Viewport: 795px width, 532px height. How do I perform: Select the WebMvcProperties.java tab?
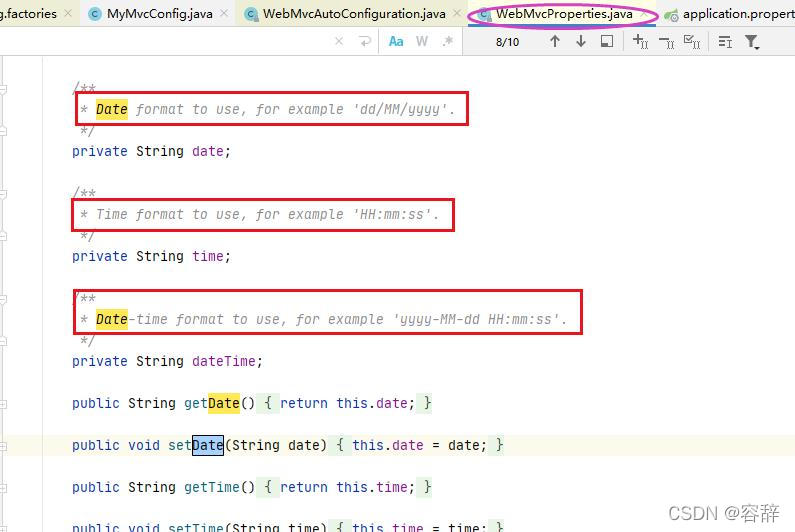pyautogui.click(x=564, y=14)
